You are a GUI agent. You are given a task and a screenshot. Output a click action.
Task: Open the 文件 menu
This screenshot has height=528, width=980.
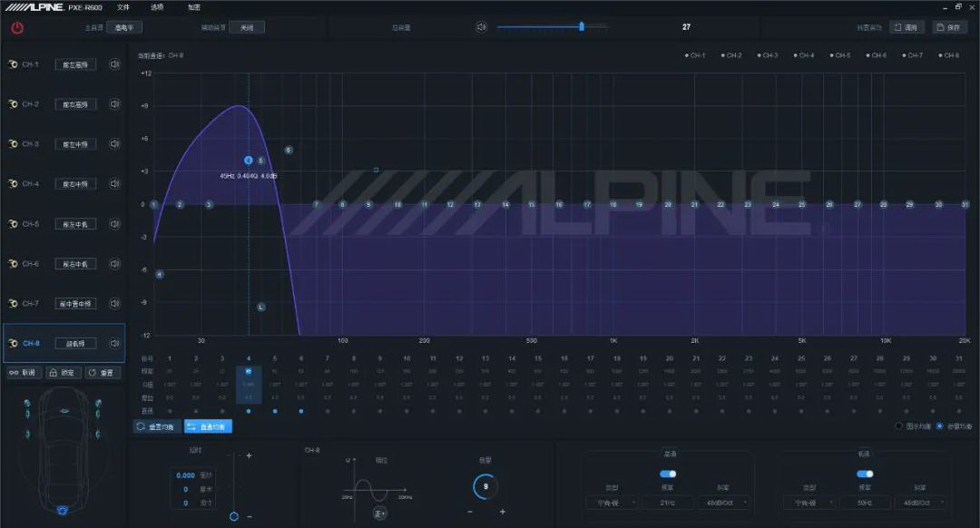[123, 7]
